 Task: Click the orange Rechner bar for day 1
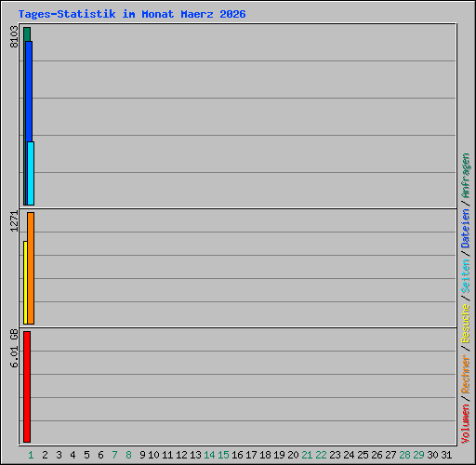point(31,268)
